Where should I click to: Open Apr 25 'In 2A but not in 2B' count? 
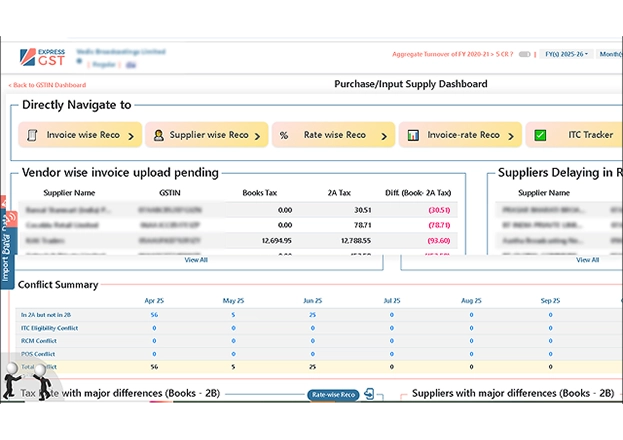pos(154,315)
